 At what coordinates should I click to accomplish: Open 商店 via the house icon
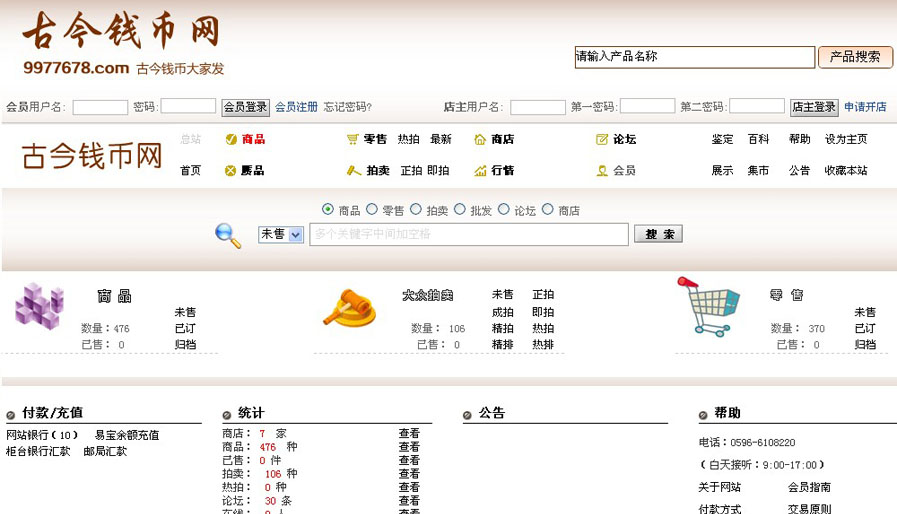[480, 140]
